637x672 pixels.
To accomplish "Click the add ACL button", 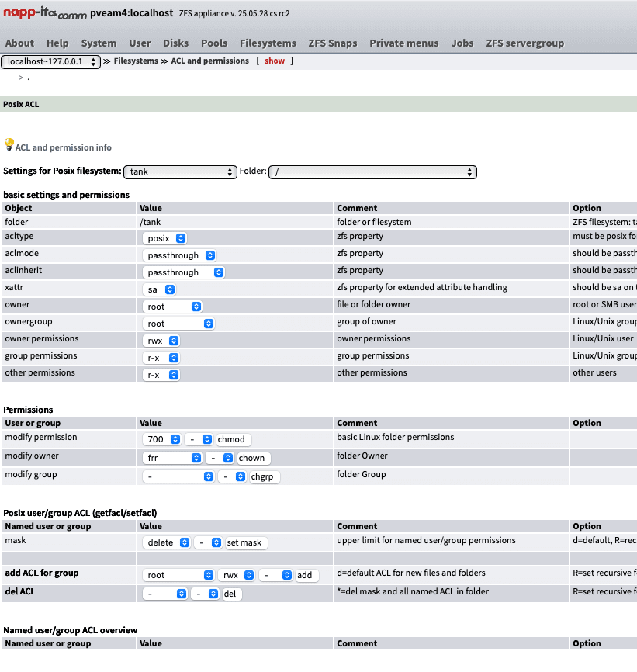I will pos(304,575).
